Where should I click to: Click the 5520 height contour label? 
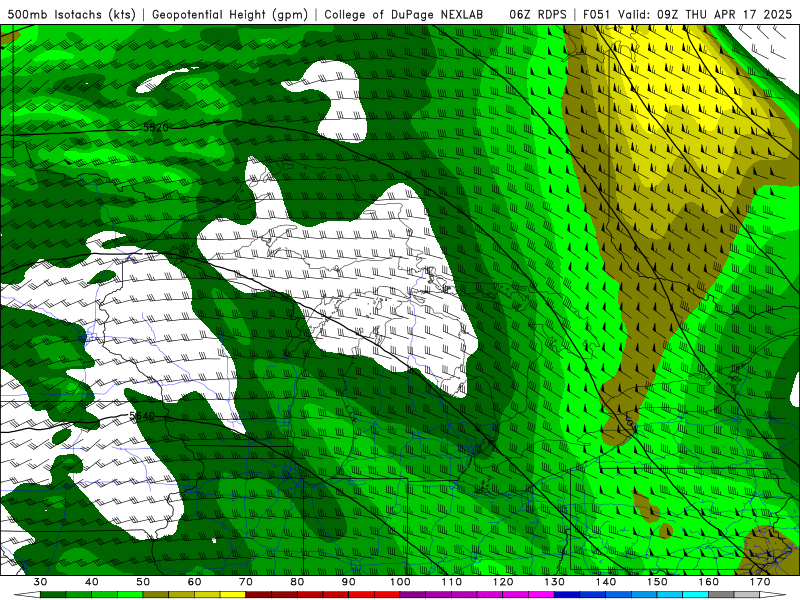click(x=156, y=127)
